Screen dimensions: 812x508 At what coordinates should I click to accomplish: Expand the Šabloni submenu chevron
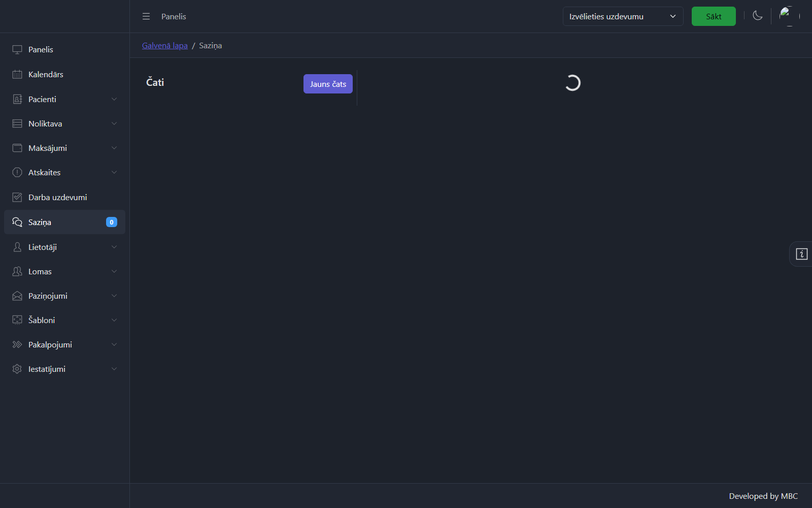(x=114, y=320)
